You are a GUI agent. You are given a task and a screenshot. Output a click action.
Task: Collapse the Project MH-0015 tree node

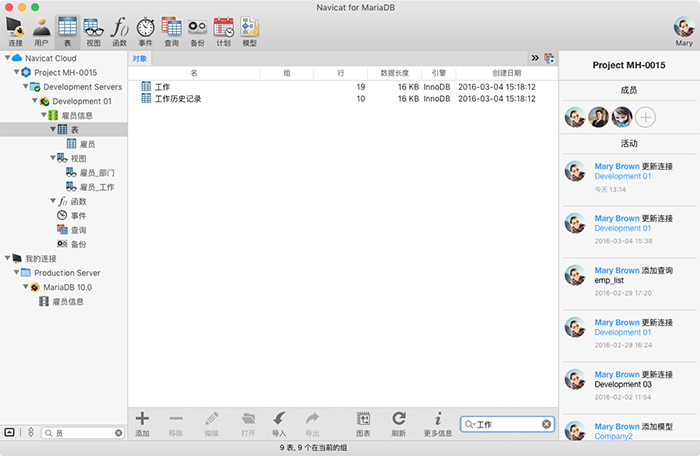(x=16, y=72)
